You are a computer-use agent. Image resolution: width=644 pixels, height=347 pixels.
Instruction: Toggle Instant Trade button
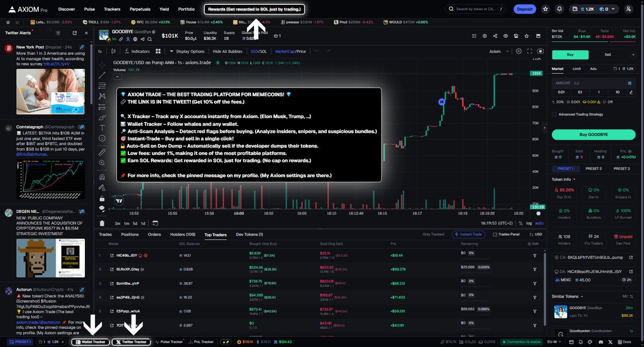469,234
